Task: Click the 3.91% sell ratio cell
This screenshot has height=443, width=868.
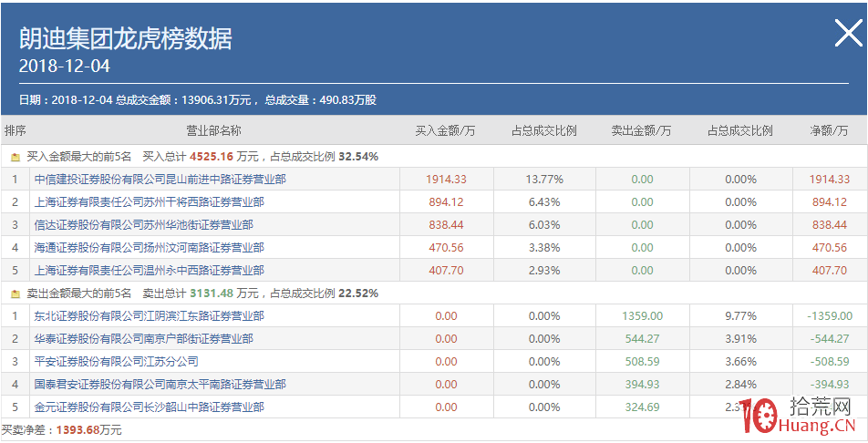Action: [740, 338]
